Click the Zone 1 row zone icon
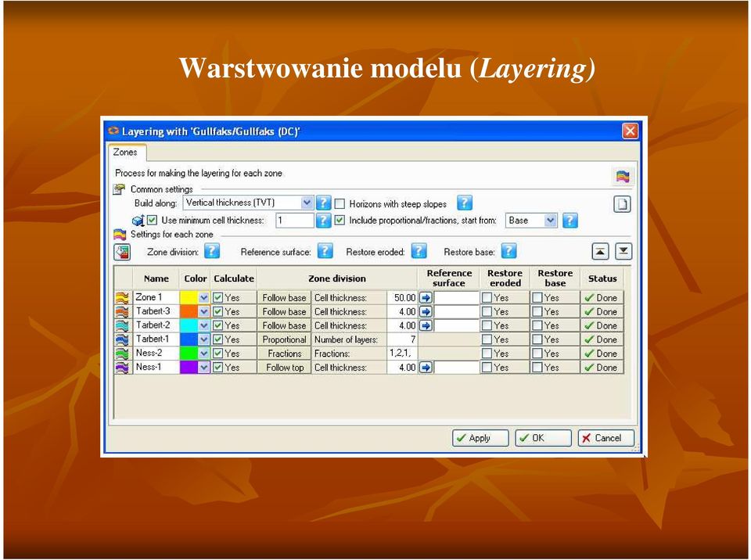 [123, 297]
